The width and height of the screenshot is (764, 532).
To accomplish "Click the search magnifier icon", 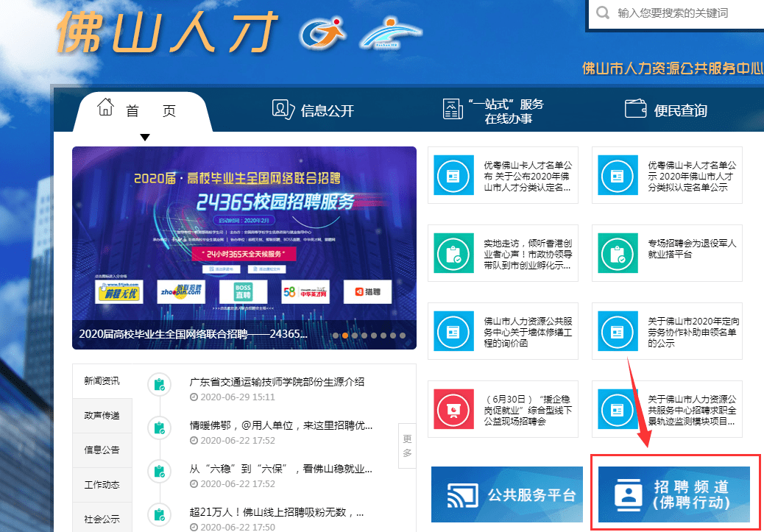I will (603, 13).
